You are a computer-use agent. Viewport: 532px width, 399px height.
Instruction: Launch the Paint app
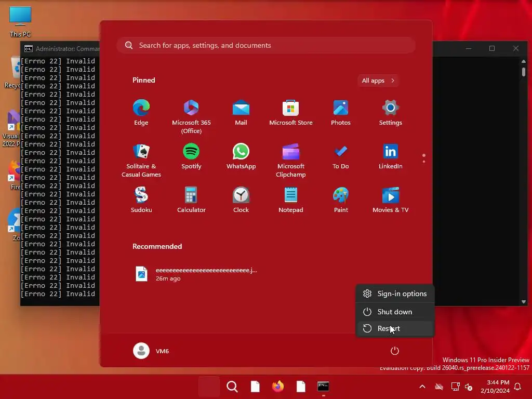coord(341,200)
